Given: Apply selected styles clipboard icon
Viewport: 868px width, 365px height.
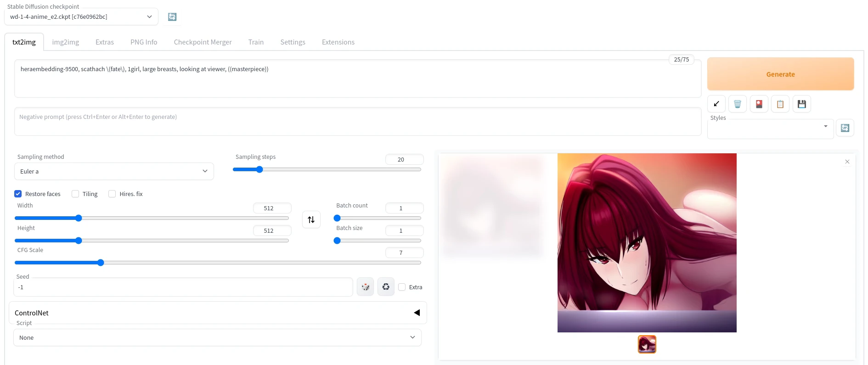Looking at the screenshot, I should [x=780, y=104].
